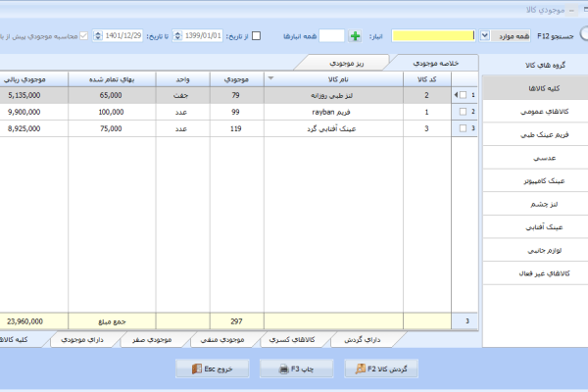Screen dimensions: 588x392
Task: Select فریم عینک طبی product group
Action: pyautogui.click(x=535, y=134)
